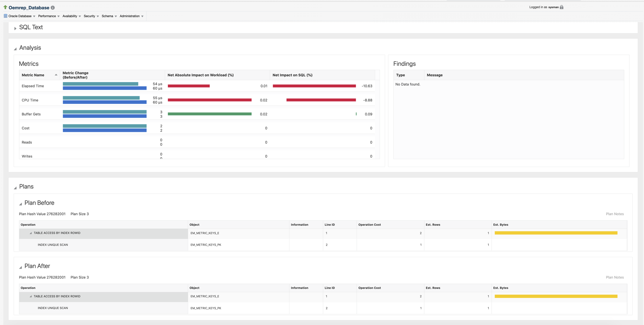Screen dimensions: 644x325
Task: Open the Administration menu
Action: pos(131,16)
